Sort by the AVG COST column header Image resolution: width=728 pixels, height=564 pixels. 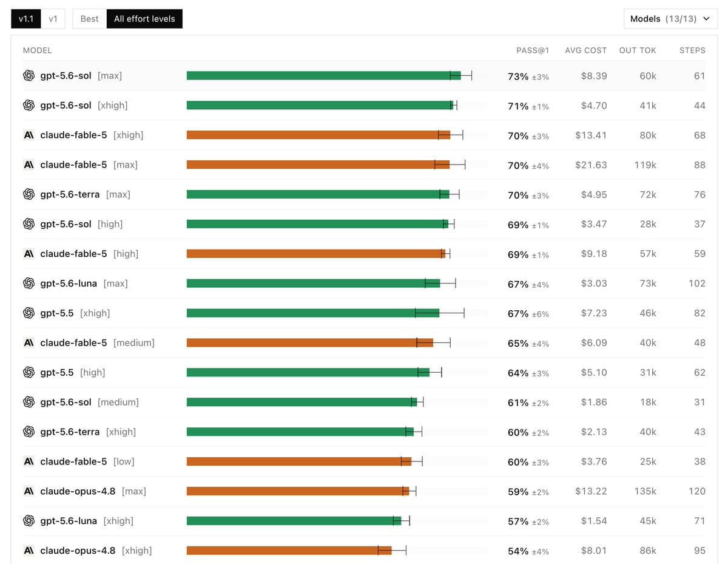pos(585,50)
